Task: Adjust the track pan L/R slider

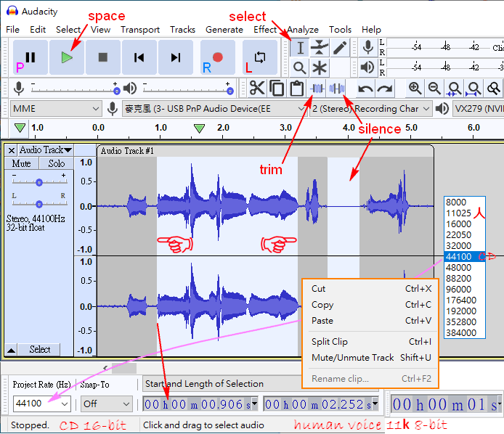Action: (39, 203)
